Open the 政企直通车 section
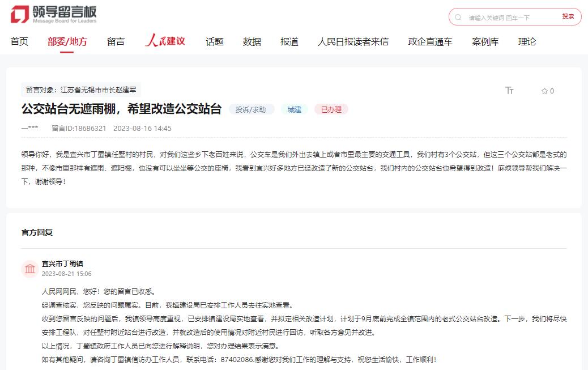Viewport: 588px width, 370px height. click(x=429, y=41)
